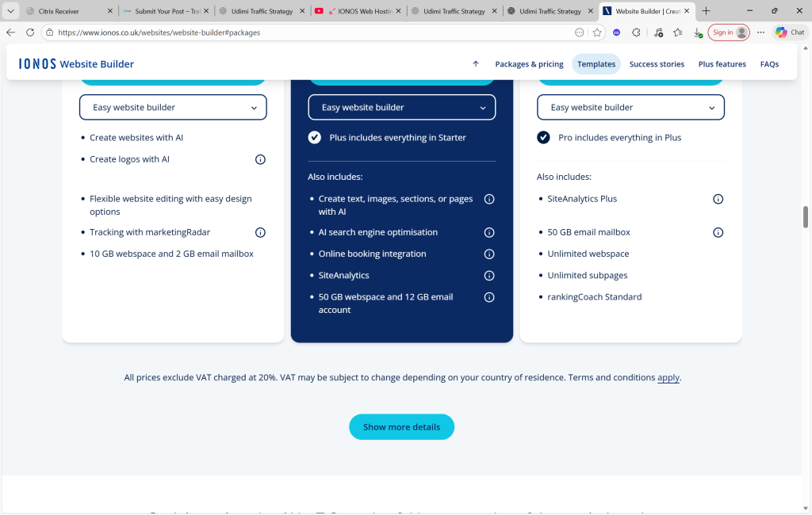Open Packages & pricing navigation item
Viewport: 812px width, 515px height.
[529, 64]
